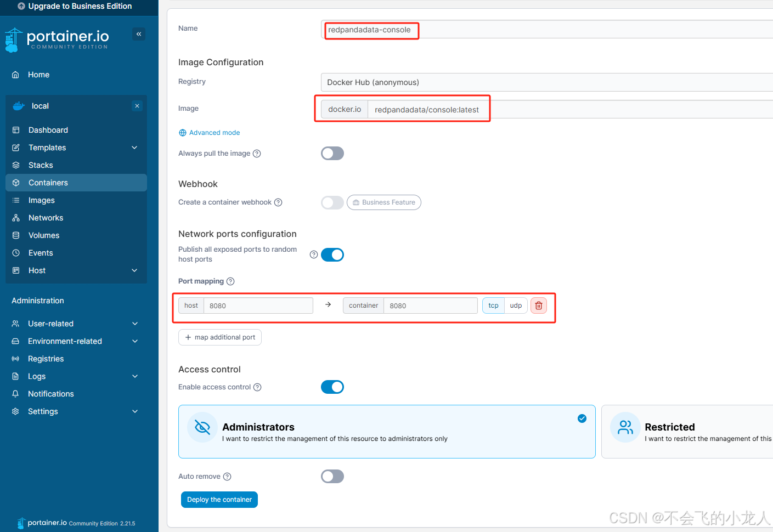
Task: Open help icon for Enable access control
Action: point(257,387)
